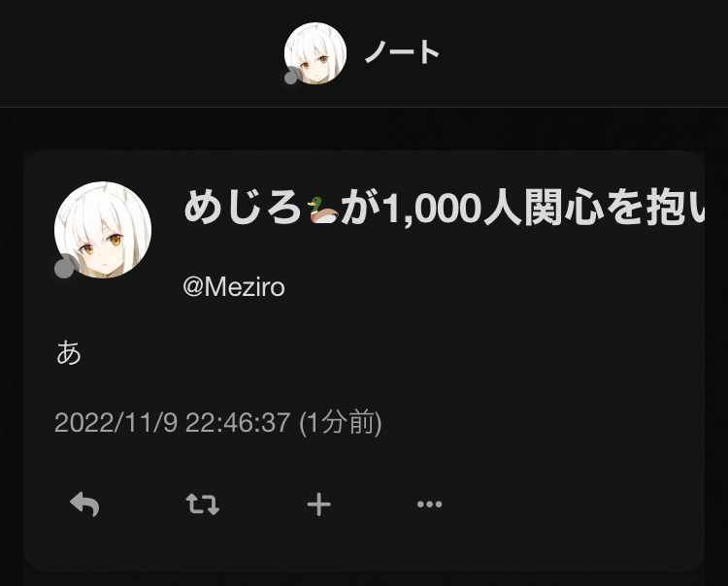
Task: Click the ノート page title in header
Action: click(x=402, y=52)
